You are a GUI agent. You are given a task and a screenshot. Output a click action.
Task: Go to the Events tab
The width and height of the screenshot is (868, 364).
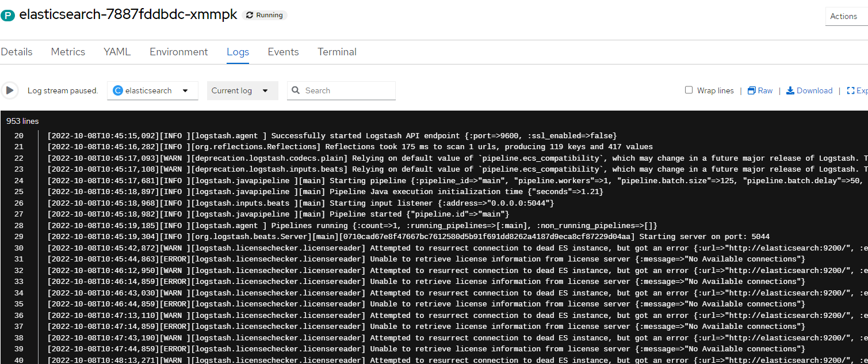click(283, 52)
